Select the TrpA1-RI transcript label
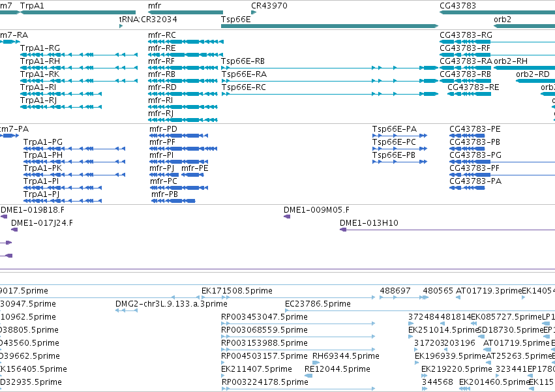555x392 pixels. (38, 87)
